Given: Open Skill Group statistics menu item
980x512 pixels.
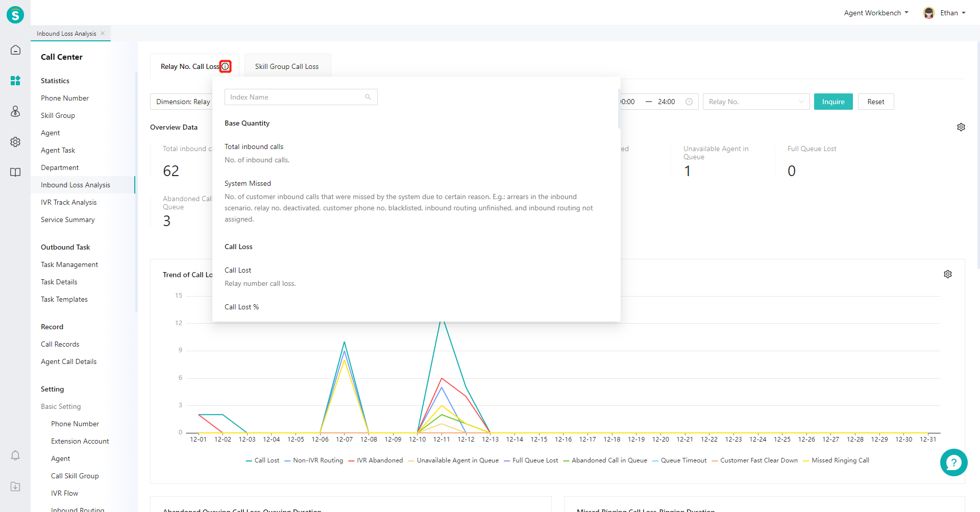Looking at the screenshot, I should (58, 115).
